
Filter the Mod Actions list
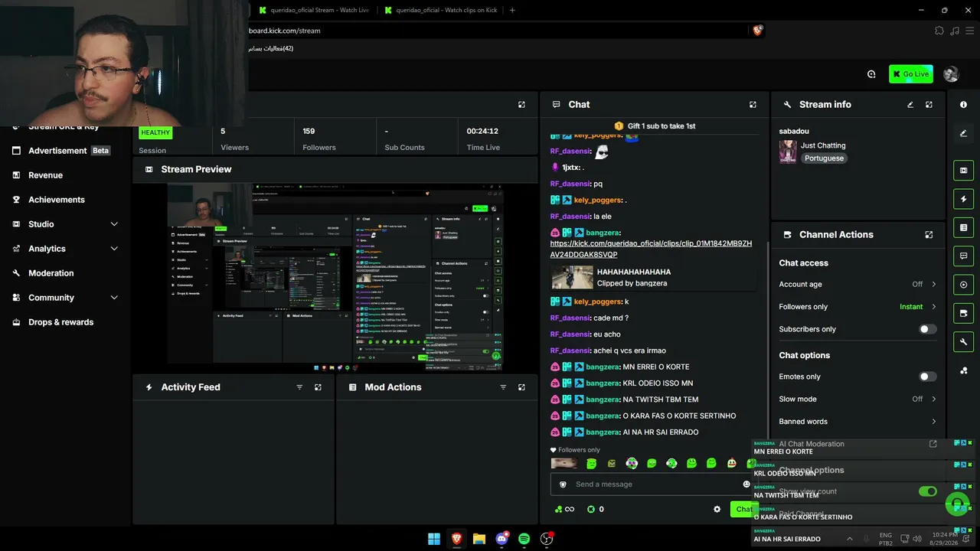pyautogui.click(x=503, y=387)
